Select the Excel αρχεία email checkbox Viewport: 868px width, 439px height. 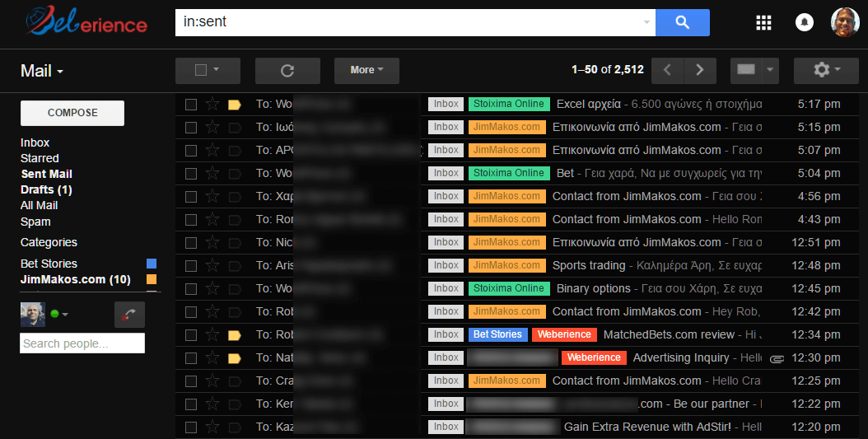click(191, 105)
